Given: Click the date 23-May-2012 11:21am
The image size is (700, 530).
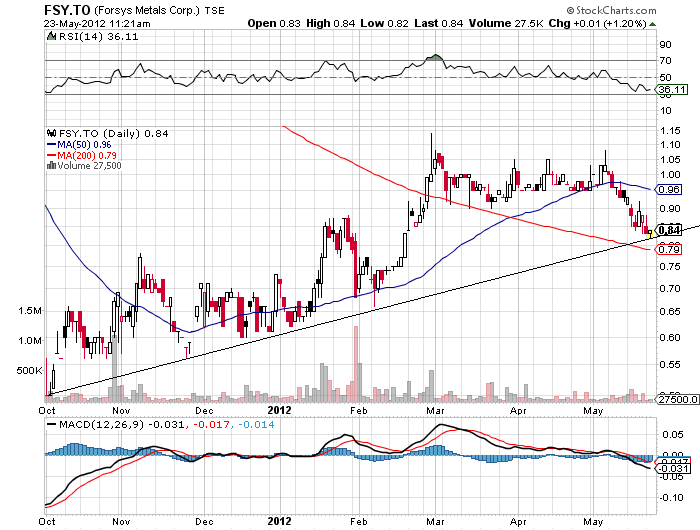Looking at the screenshot, I should [x=97, y=24].
